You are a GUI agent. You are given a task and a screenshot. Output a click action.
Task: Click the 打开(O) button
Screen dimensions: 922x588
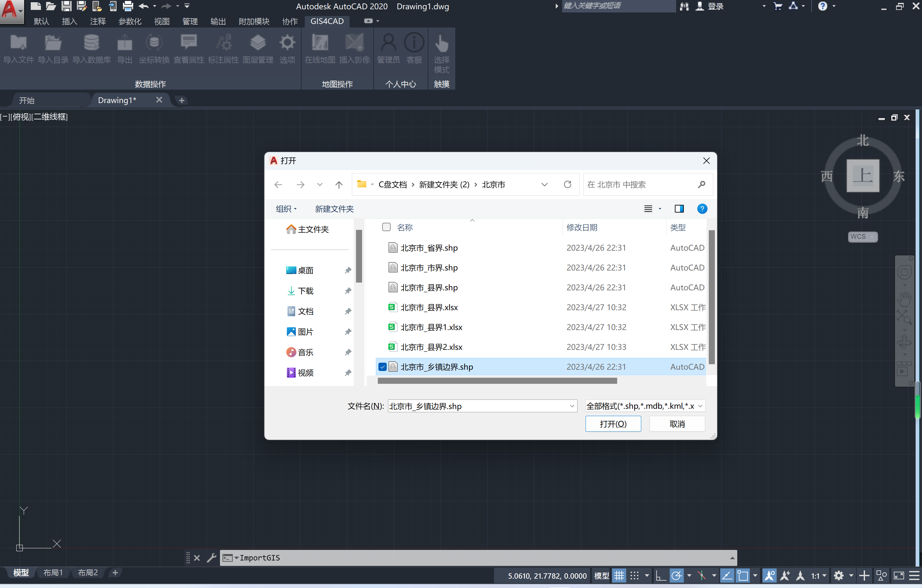(613, 424)
